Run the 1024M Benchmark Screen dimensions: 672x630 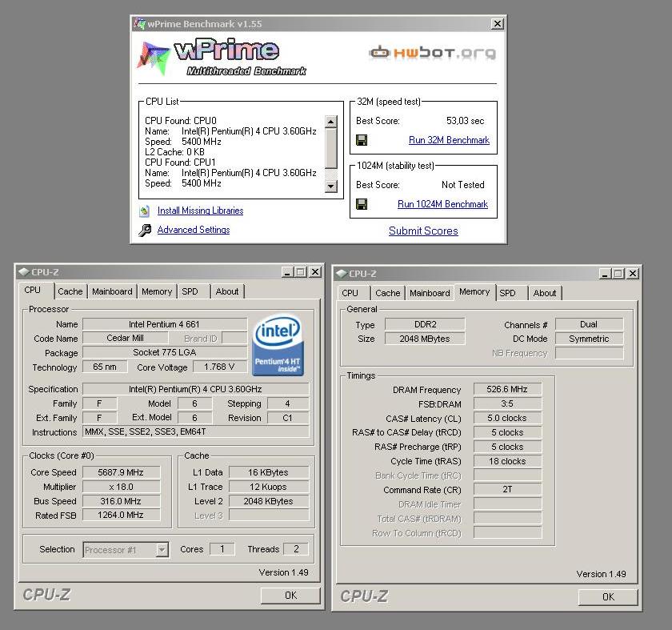tap(442, 204)
